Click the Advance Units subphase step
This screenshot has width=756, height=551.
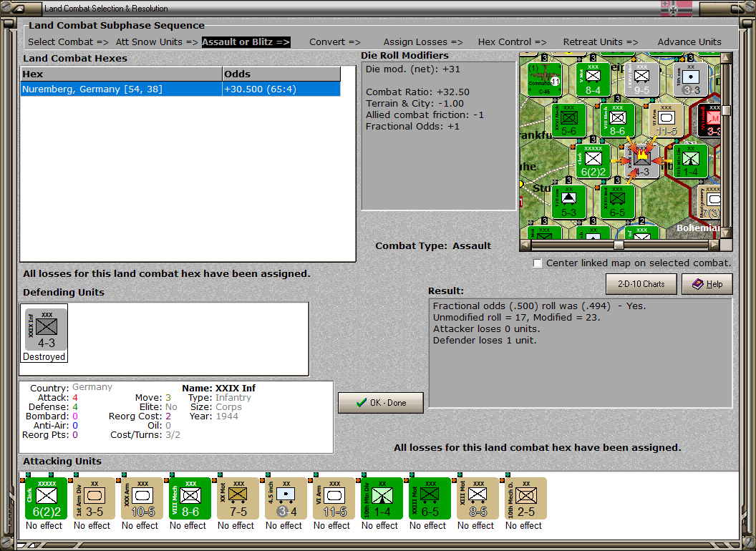click(689, 42)
